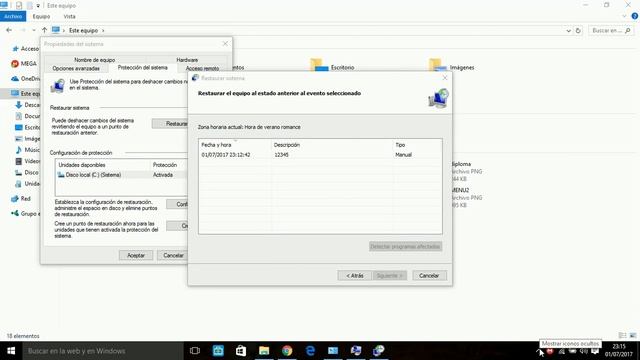Select Música in the navigation pane
This screenshot has width=640, height=360.
click(x=27, y=150)
